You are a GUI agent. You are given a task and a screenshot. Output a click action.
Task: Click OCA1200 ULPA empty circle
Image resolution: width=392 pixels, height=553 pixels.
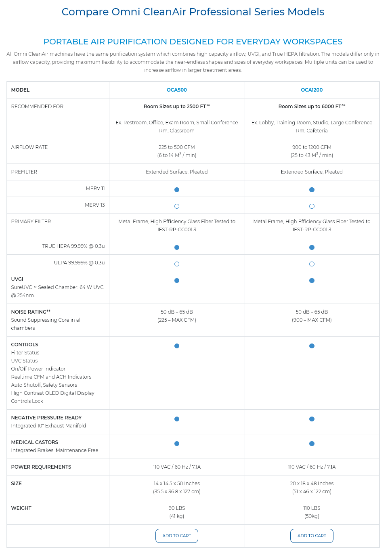[312, 264]
